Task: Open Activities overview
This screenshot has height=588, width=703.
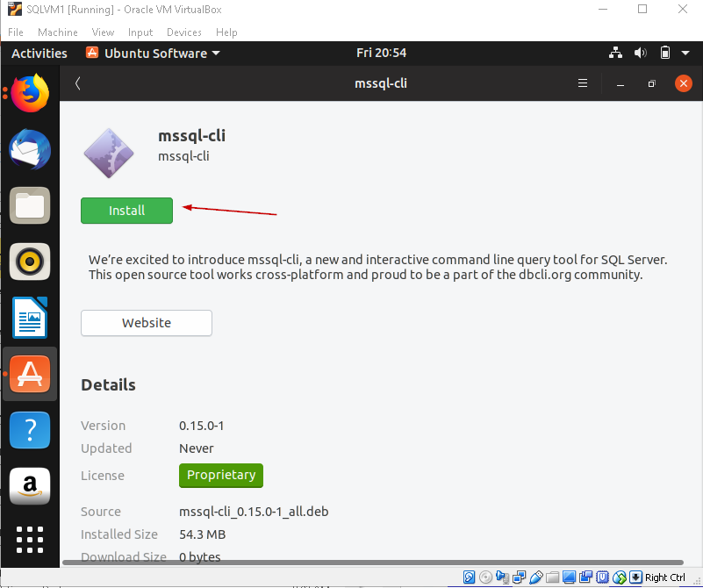Action: [39, 53]
